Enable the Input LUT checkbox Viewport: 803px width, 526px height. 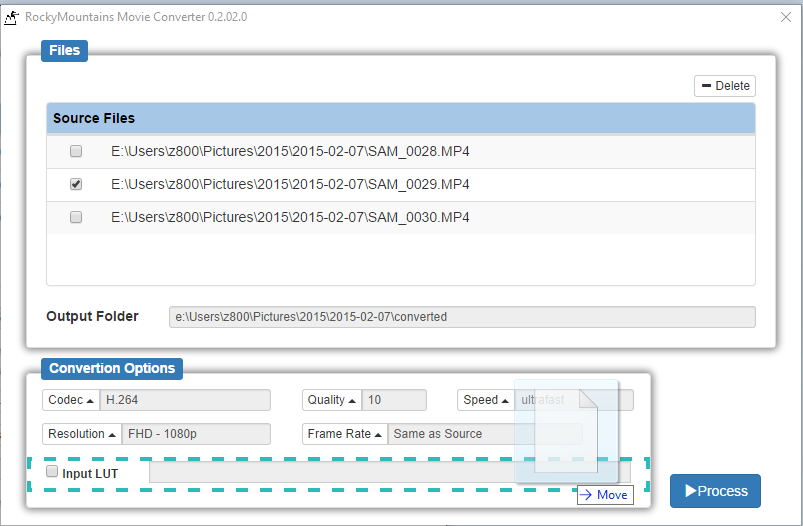tap(52, 472)
